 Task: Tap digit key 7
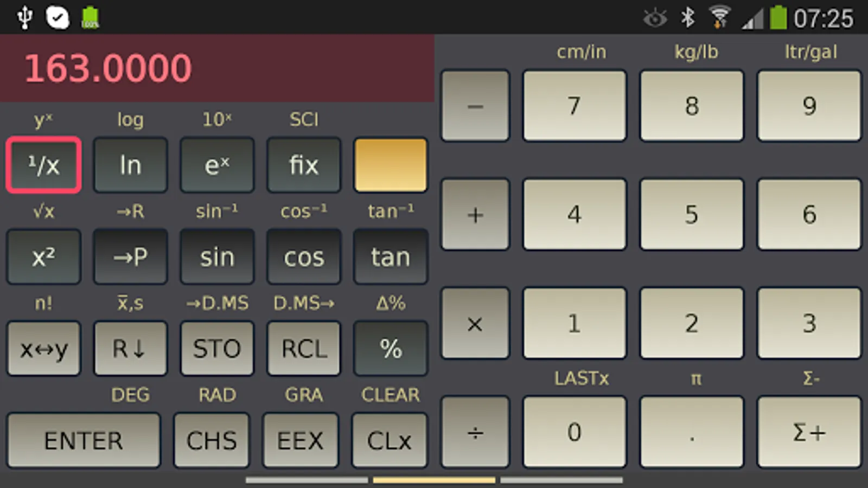tap(575, 106)
